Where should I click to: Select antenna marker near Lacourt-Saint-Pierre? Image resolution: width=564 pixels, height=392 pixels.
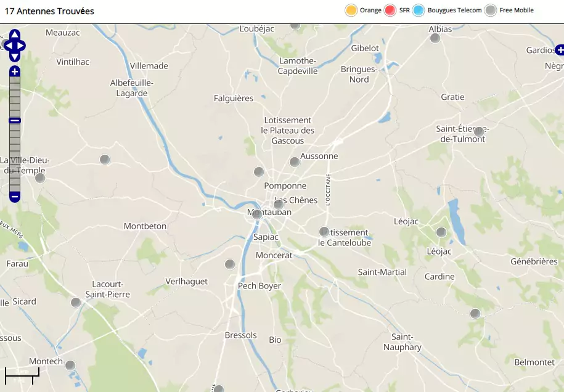76,303
